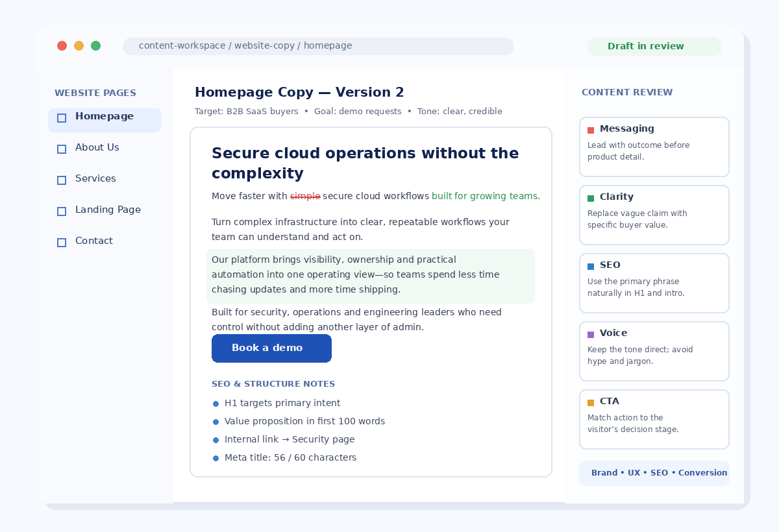Image resolution: width=779 pixels, height=532 pixels.
Task: Click the orange CTA color marker
Action: click(591, 403)
